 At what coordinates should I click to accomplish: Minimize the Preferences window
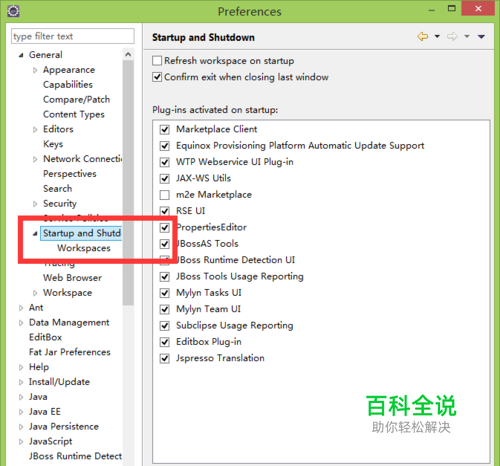tap(432, 10)
